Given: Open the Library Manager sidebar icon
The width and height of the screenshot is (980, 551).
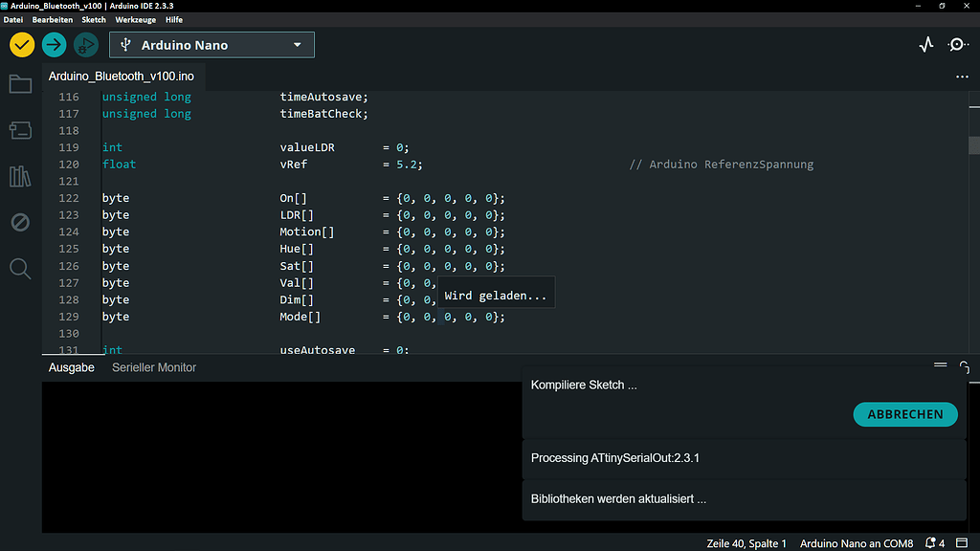Looking at the screenshot, I should (20, 176).
